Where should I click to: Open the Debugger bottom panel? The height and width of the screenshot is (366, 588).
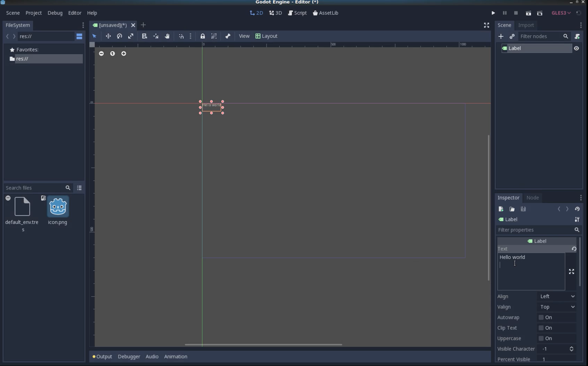click(129, 356)
